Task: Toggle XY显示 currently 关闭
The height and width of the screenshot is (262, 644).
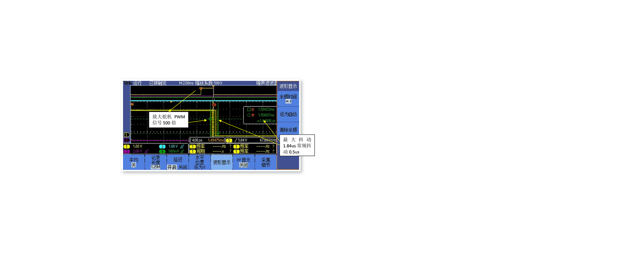Action: coord(244,162)
